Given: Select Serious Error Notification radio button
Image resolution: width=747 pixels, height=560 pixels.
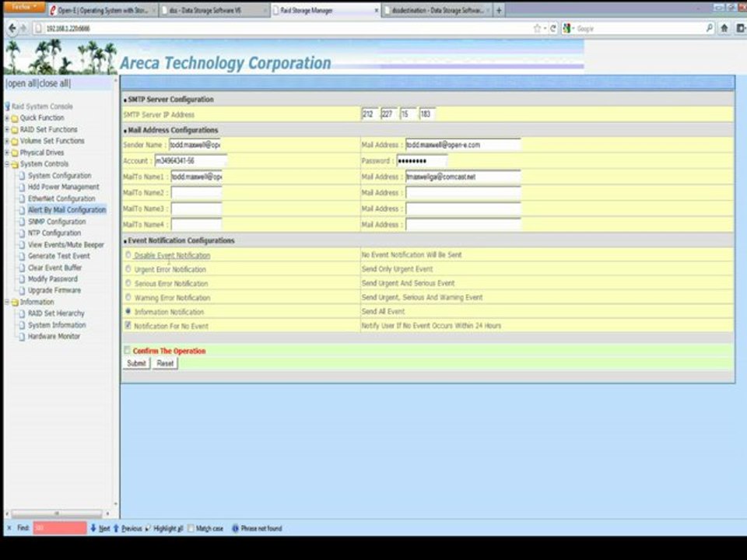Looking at the screenshot, I should point(128,283).
